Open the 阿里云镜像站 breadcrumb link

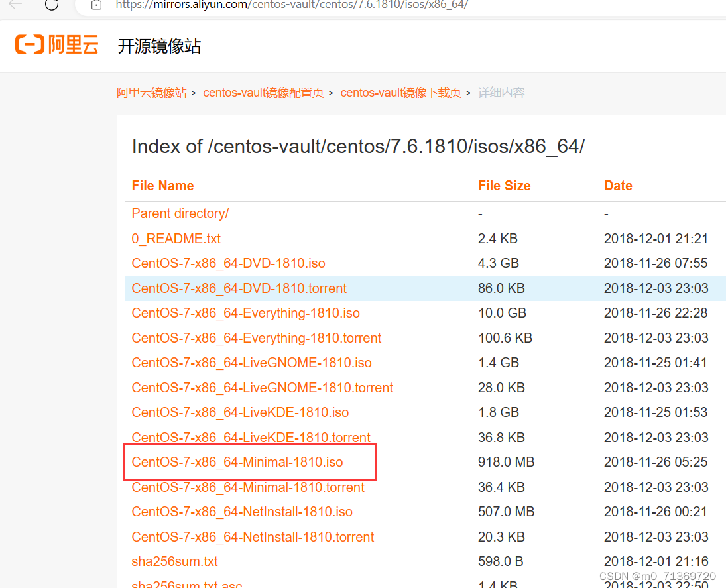(152, 92)
